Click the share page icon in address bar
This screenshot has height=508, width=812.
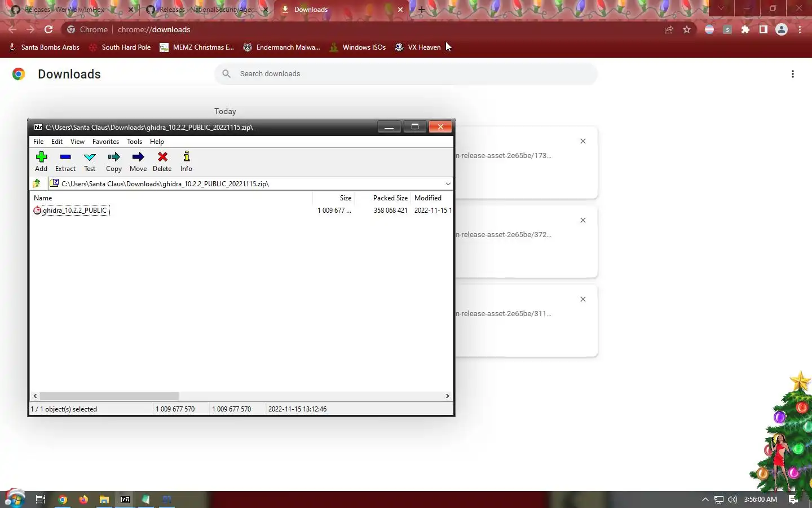coord(669,29)
